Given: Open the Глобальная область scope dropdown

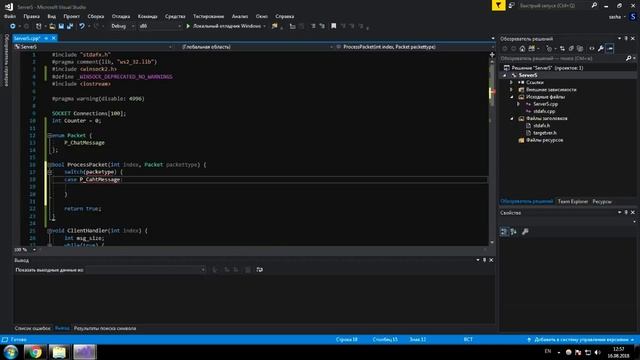Looking at the screenshot, I should (257, 47).
